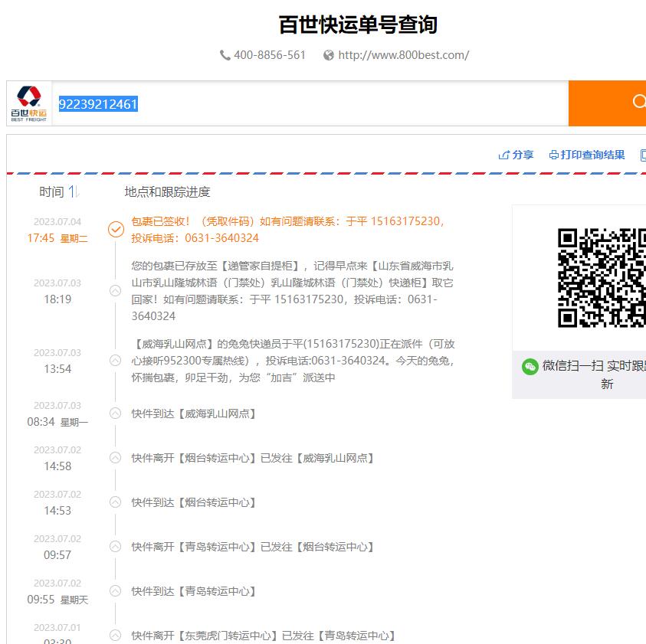This screenshot has width=646, height=644.
Task: Click the 兔兔快递员于平 正在派件 message
Action: 293,361
